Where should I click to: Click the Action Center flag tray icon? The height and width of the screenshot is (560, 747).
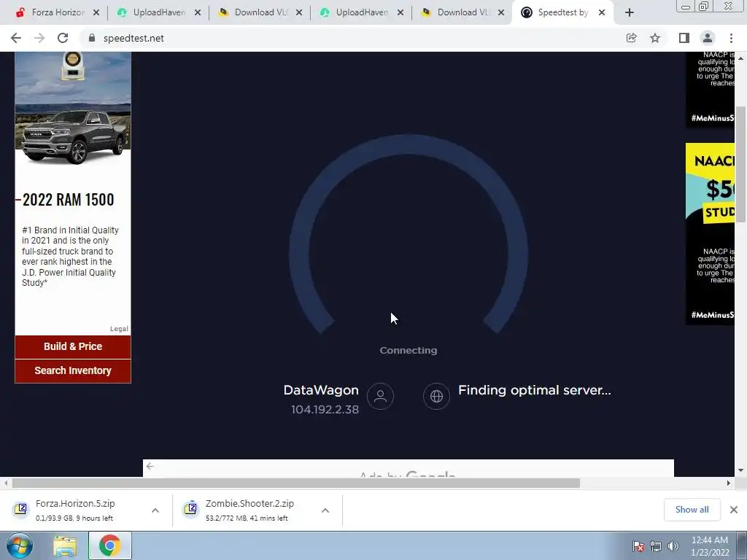click(638, 546)
